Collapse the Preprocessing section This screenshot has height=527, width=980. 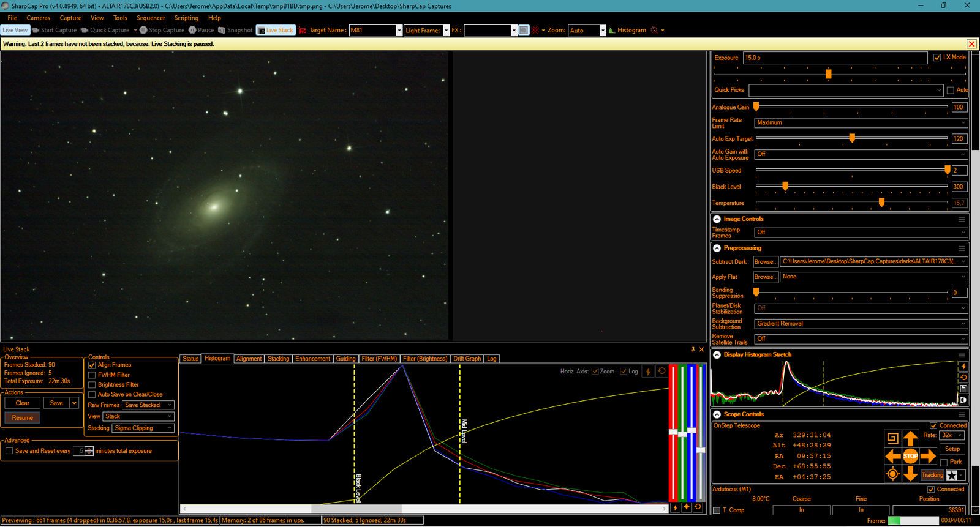[717, 249]
